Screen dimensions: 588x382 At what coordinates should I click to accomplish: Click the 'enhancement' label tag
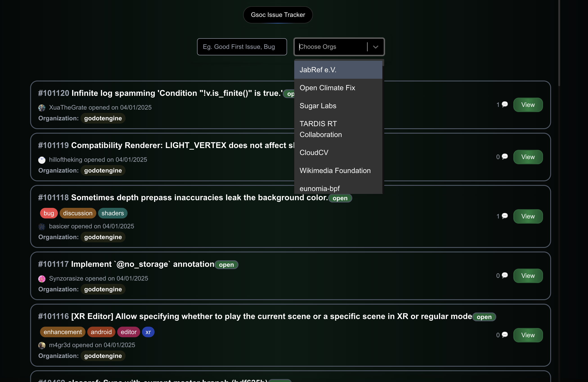click(x=63, y=332)
